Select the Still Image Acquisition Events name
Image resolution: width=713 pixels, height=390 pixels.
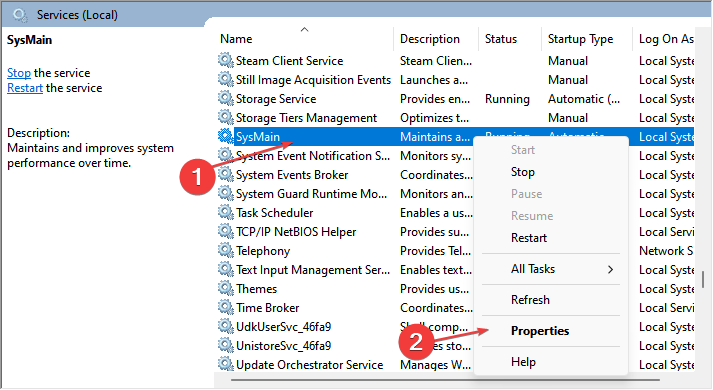(313, 80)
